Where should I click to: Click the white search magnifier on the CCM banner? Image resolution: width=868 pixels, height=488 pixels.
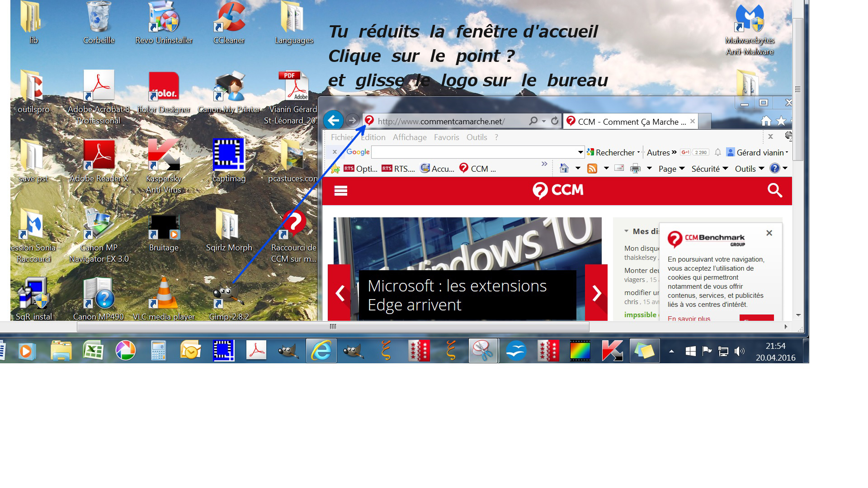[775, 190]
